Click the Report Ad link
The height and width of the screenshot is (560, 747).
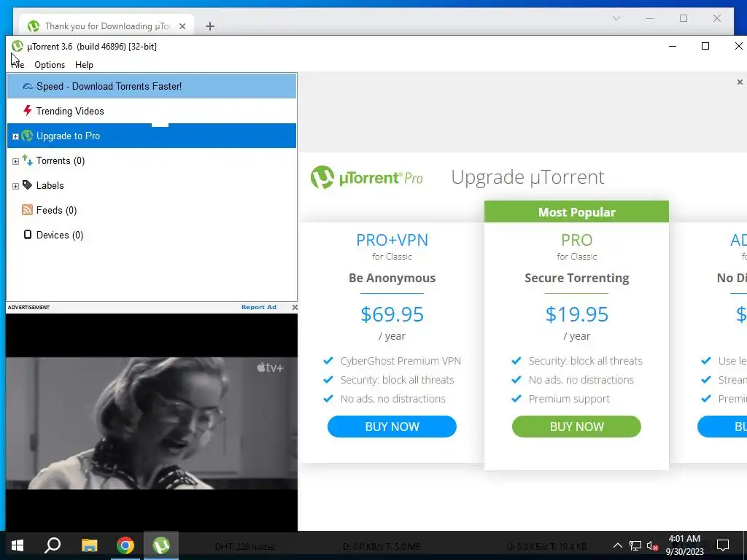259,307
